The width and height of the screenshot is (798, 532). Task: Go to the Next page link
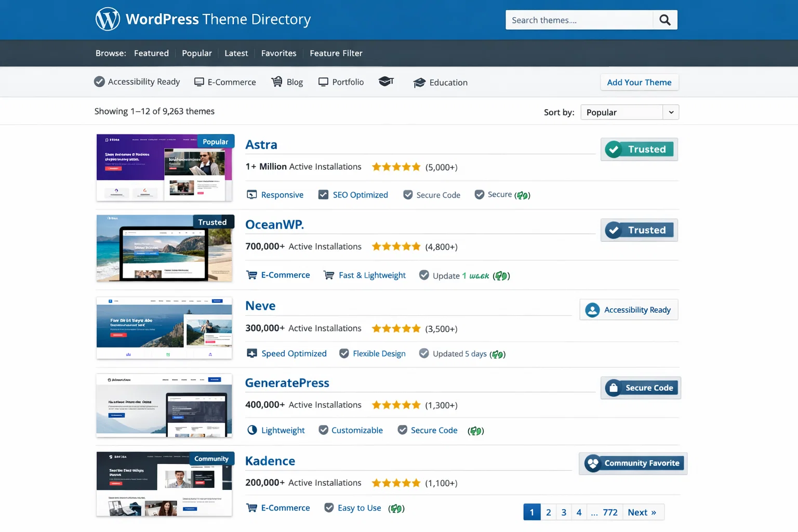click(642, 513)
